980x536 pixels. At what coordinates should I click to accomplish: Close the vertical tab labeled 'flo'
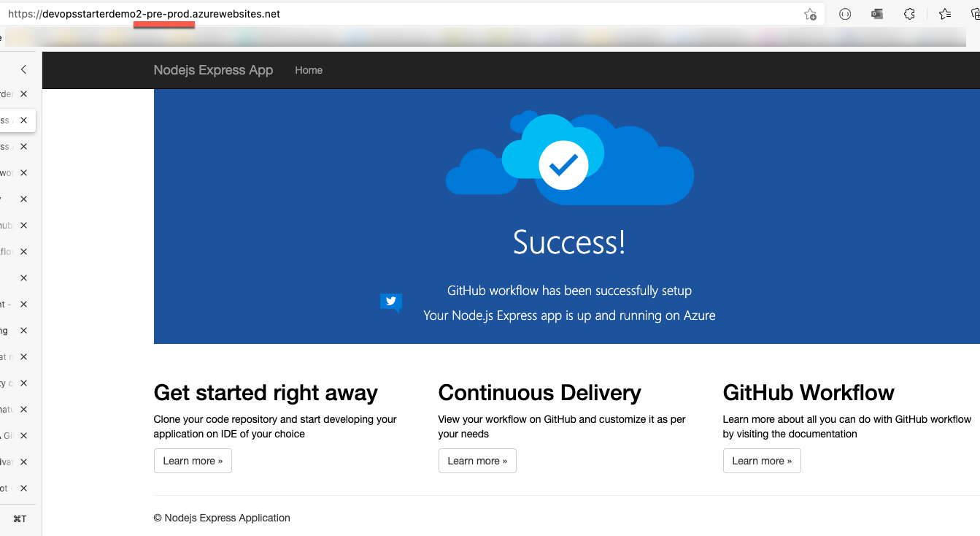pos(23,252)
